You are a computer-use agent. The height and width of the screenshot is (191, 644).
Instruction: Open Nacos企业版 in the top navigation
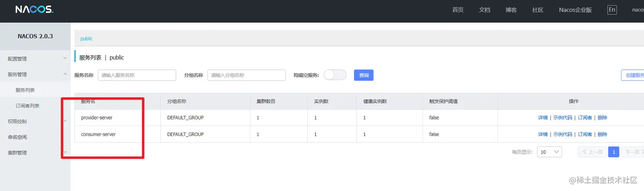[575, 10]
